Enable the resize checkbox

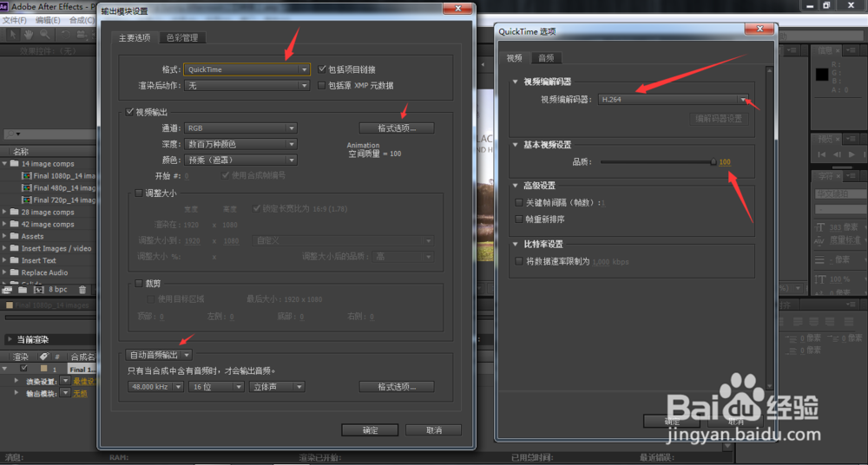point(139,193)
